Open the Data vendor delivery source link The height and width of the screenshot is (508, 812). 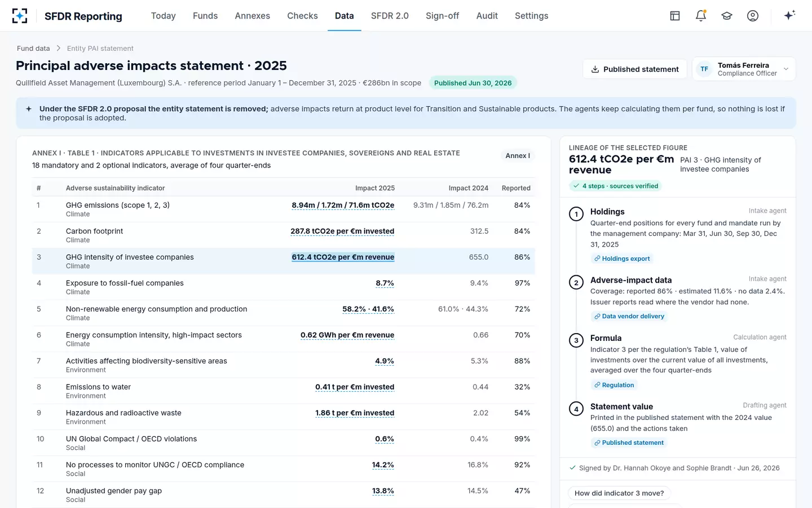[x=629, y=316]
